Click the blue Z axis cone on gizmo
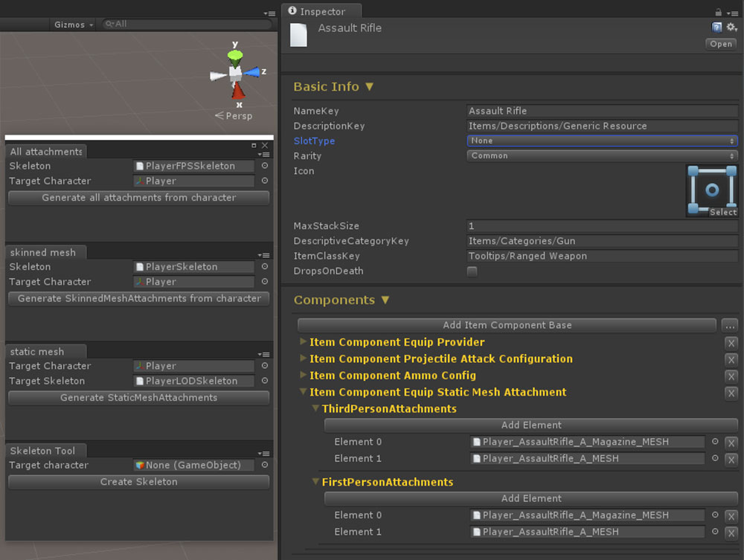The image size is (744, 560). 253,72
